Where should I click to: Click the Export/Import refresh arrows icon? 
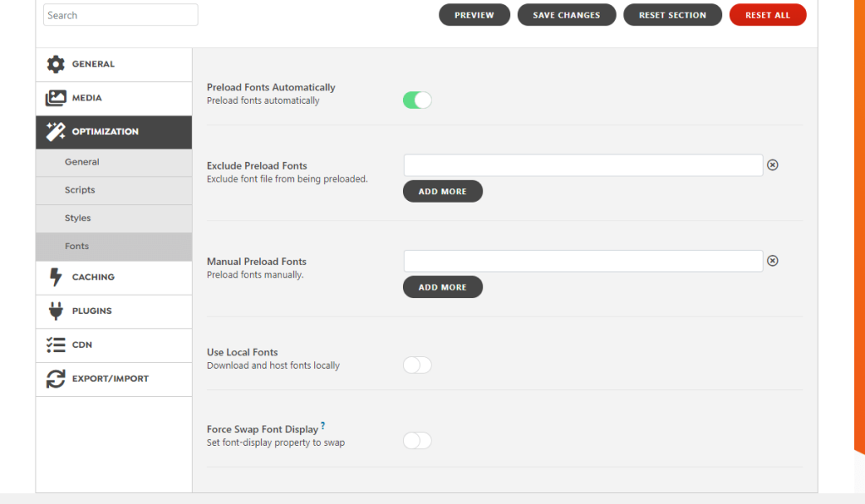tap(56, 379)
